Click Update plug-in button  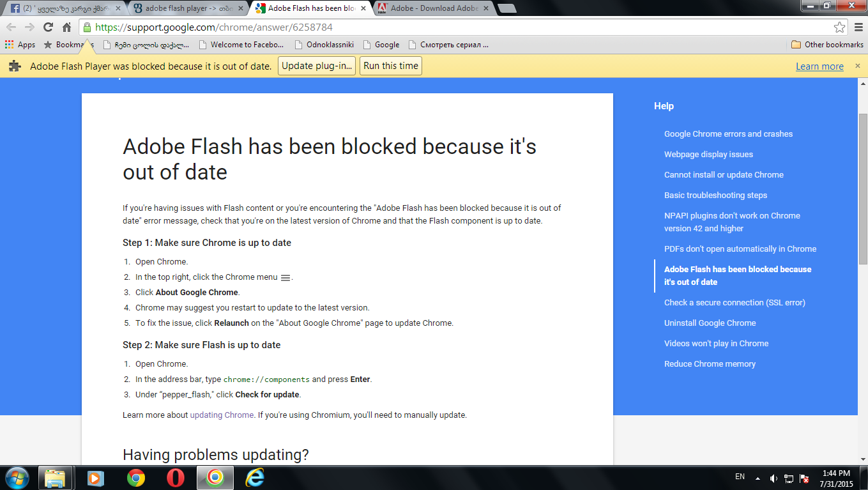pyautogui.click(x=317, y=66)
